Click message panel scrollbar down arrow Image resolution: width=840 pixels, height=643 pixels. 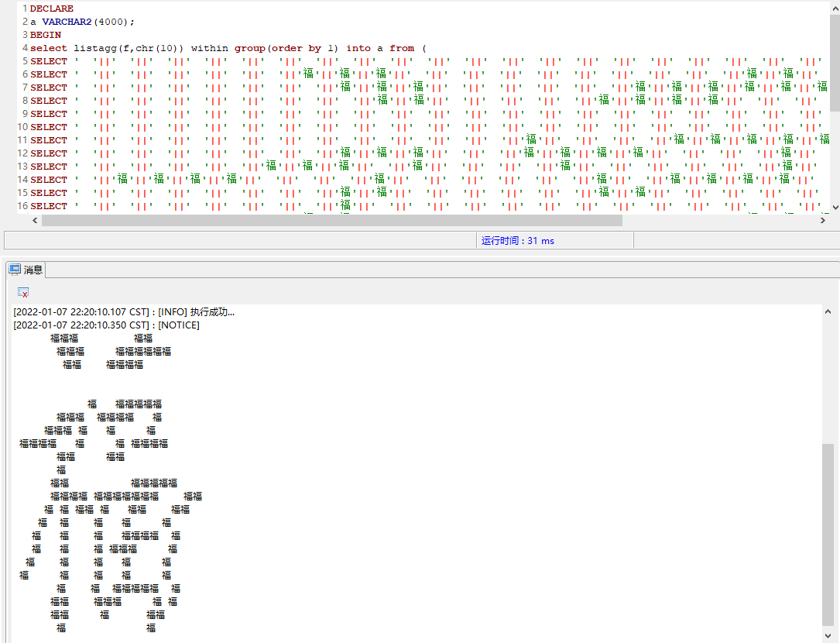point(828,635)
